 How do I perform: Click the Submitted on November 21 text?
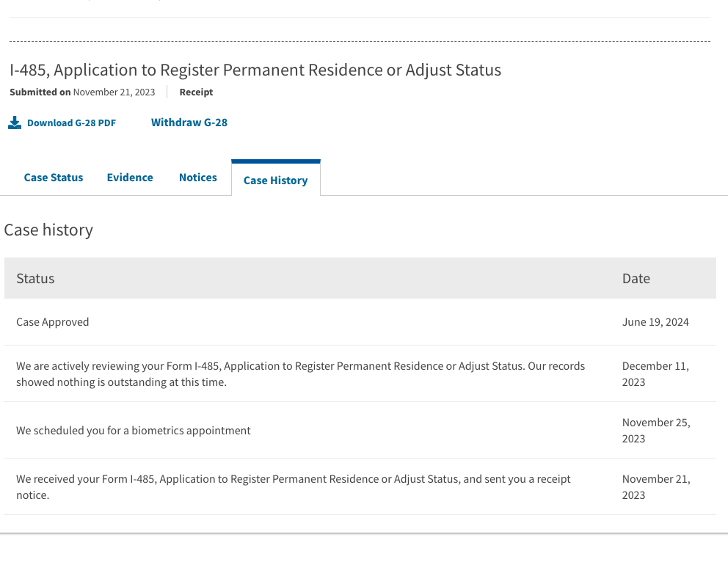pos(82,92)
